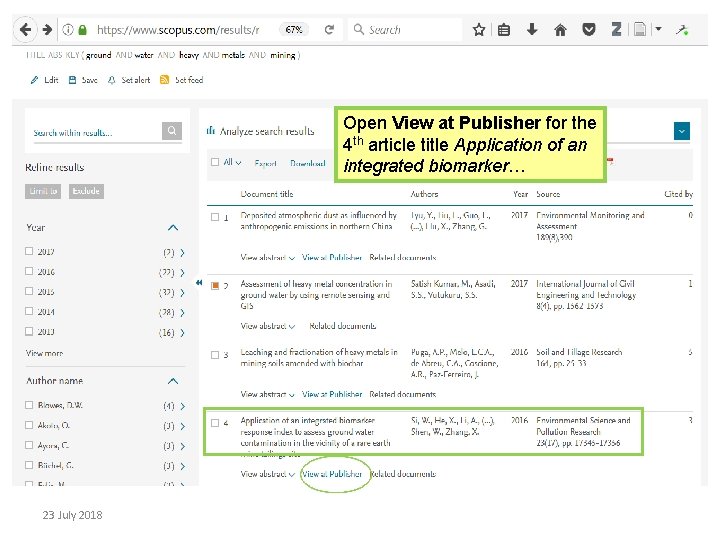The width and height of the screenshot is (720, 540).
Task: Expand View abstract for result 1
Action: click(268, 258)
